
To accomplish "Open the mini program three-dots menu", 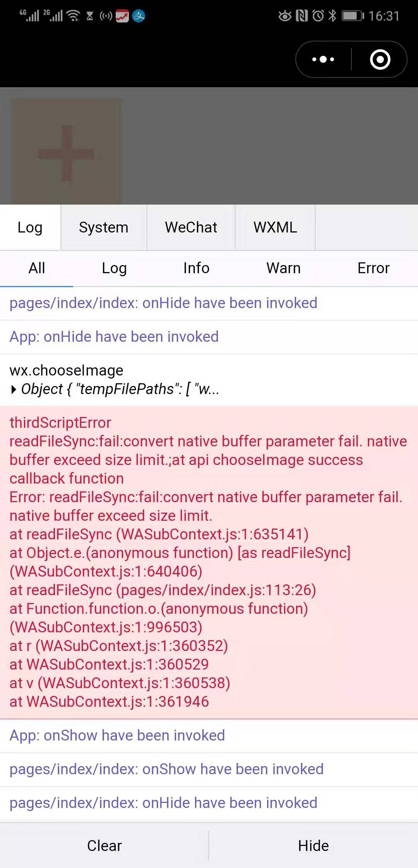I will (x=323, y=59).
